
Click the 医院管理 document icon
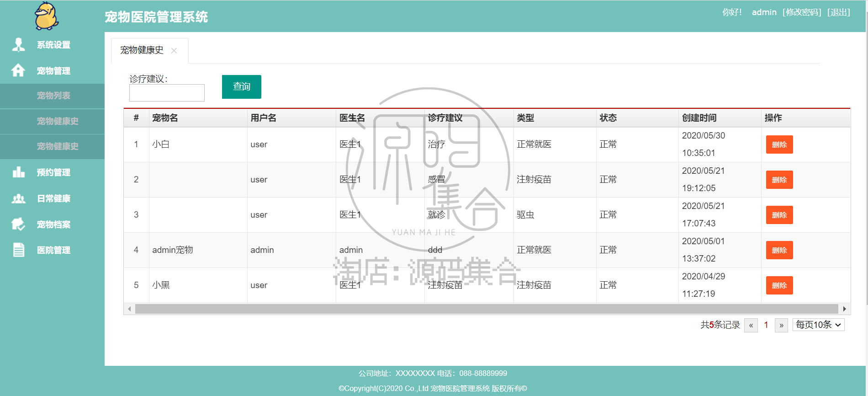(x=19, y=250)
